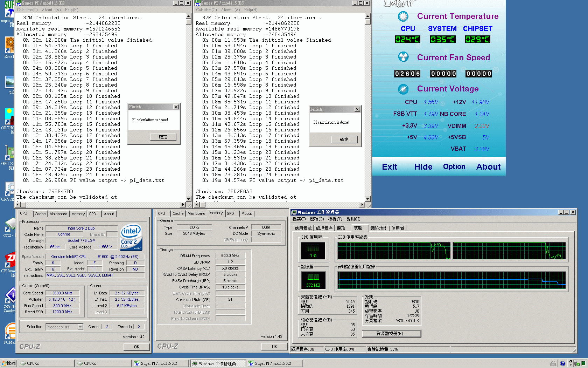Click OK in the left CPU-Z window
The height and width of the screenshot is (368, 588).
coord(136,347)
